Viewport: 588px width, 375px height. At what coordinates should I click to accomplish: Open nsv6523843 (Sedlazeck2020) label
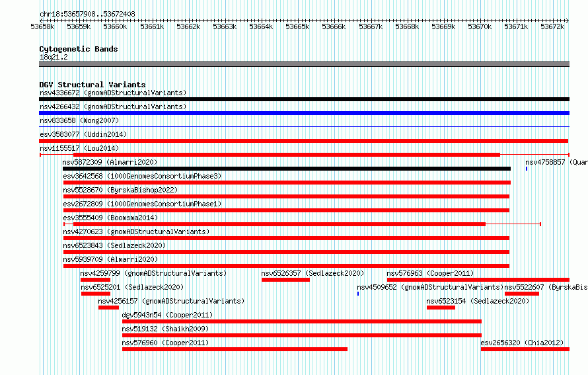click(114, 245)
